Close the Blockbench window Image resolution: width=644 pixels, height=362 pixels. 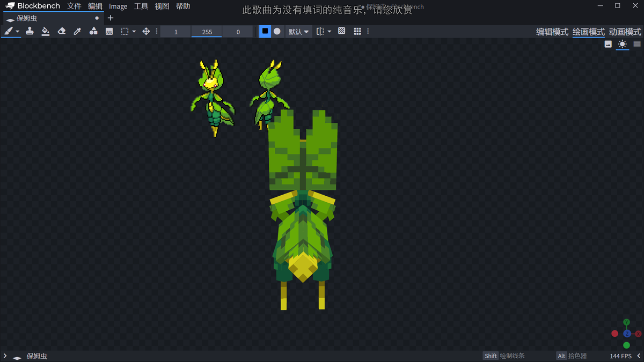coord(635,6)
